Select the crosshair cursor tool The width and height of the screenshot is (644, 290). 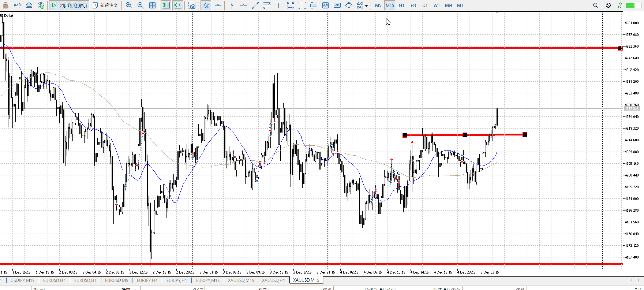tap(218, 5)
